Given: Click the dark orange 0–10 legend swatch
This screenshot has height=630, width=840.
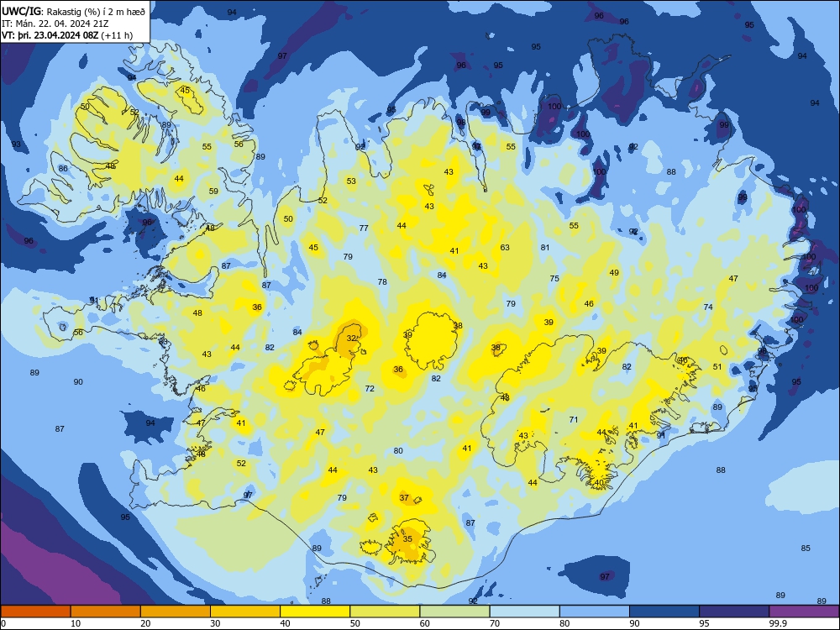Looking at the screenshot, I should [x=35, y=612].
